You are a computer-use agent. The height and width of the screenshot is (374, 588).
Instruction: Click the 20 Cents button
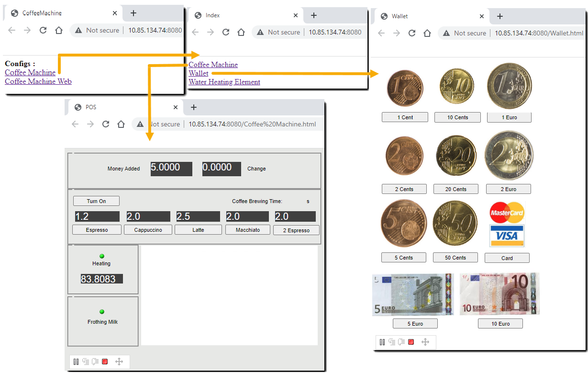tap(455, 189)
